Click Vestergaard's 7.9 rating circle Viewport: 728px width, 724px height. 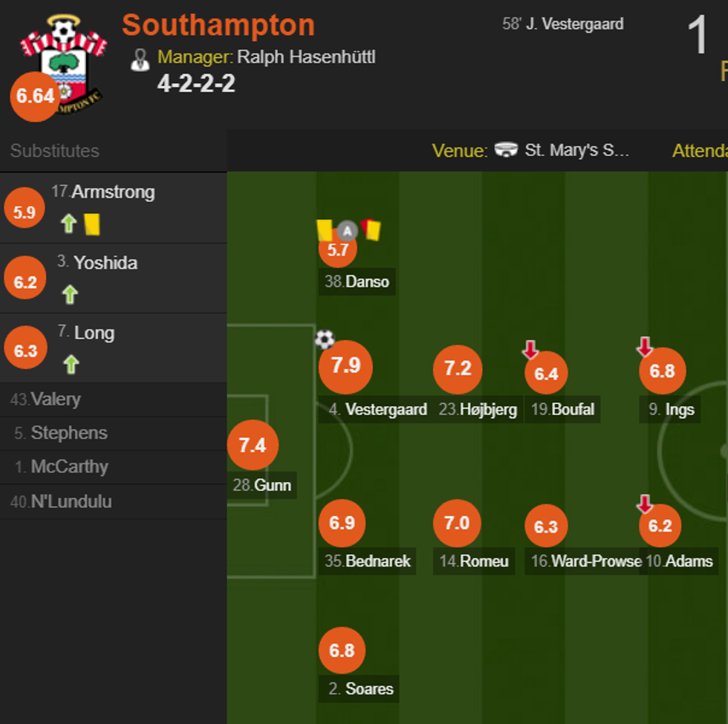pos(345,366)
